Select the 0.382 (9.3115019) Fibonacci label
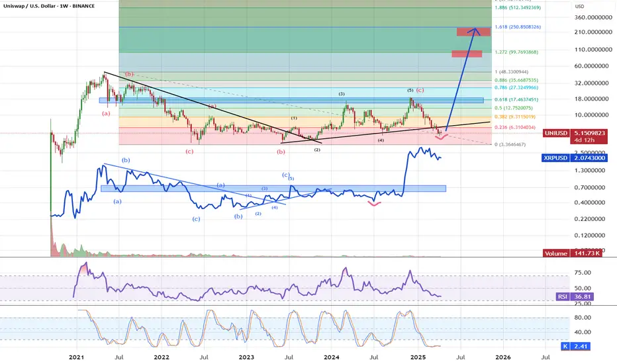Image resolution: width=617 pixels, height=364 pixels. pos(515,117)
